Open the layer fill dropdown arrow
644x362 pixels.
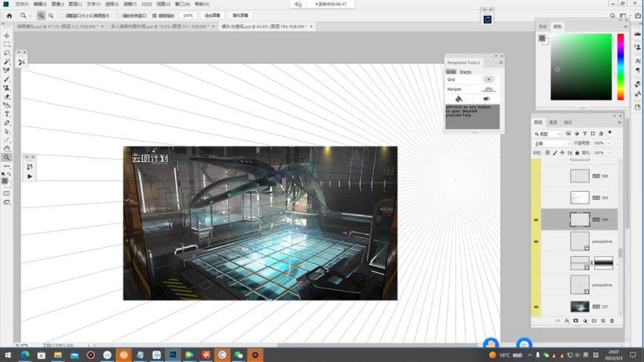pos(608,153)
